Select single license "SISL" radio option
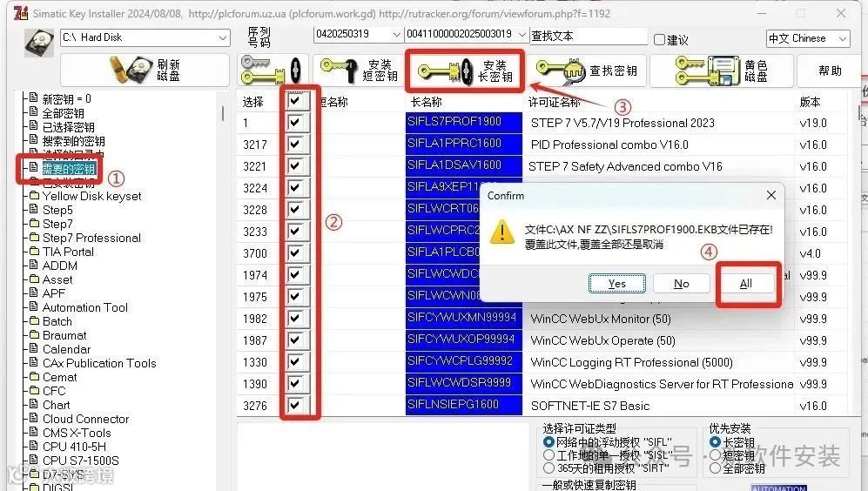The image size is (868, 491). coord(548,455)
